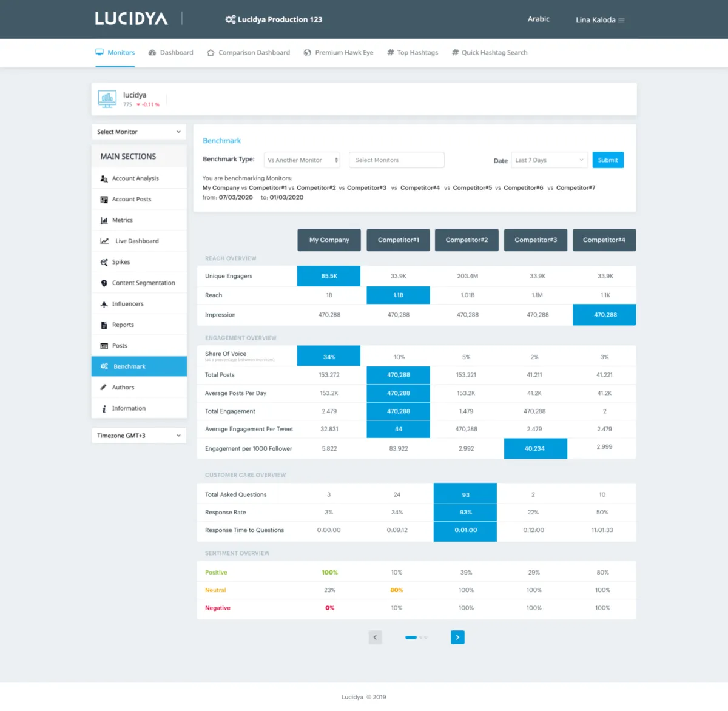The width and height of the screenshot is (728, 711).
Task: Click the Posts sidebar icon
Action: pos(104,346)
